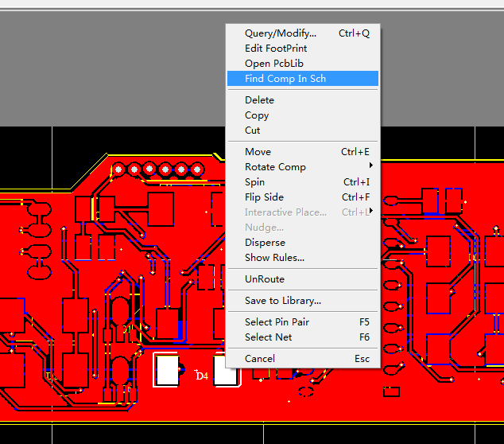The height and width of the screenshot is (444, 504).
Task: Click the D4 component label
Action: pos(202,376)
